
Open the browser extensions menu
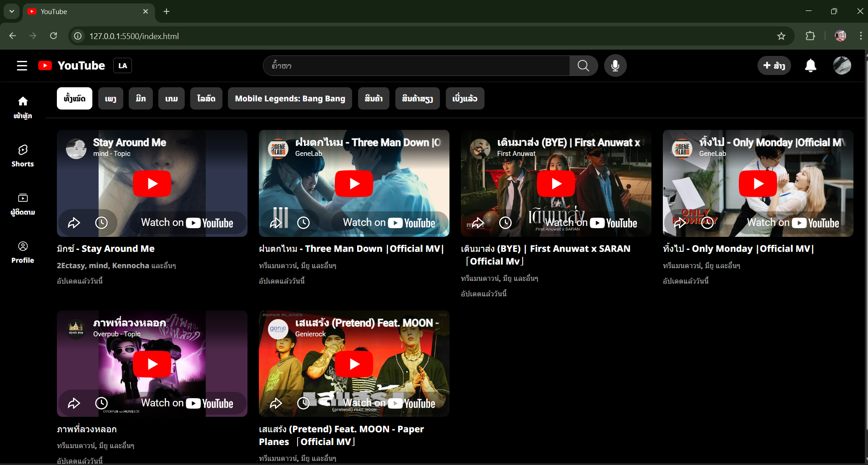point(810,36)
